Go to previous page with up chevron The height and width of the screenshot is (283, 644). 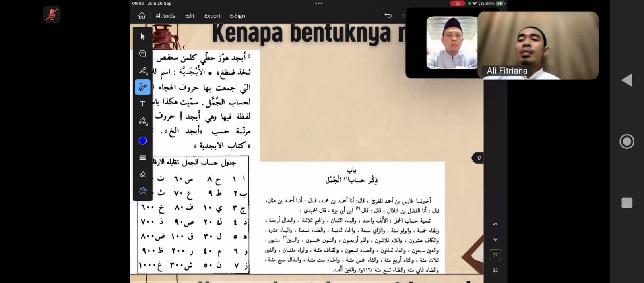[495, 224]
